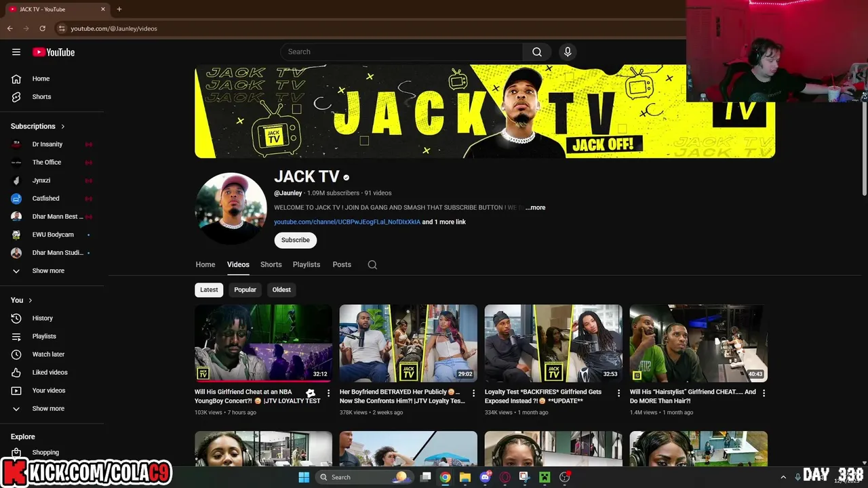Open Her Boyfriend BETRAYED video title

402,396
